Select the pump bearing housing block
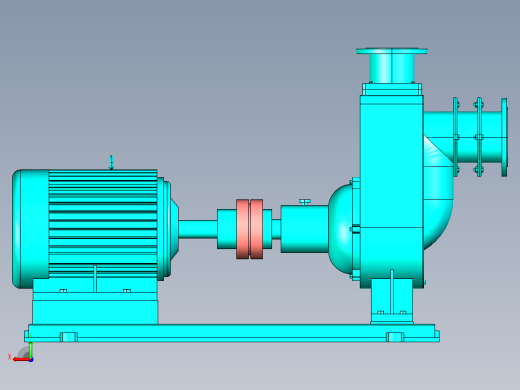This screenshot has height=390, width=520. [304, 229]
